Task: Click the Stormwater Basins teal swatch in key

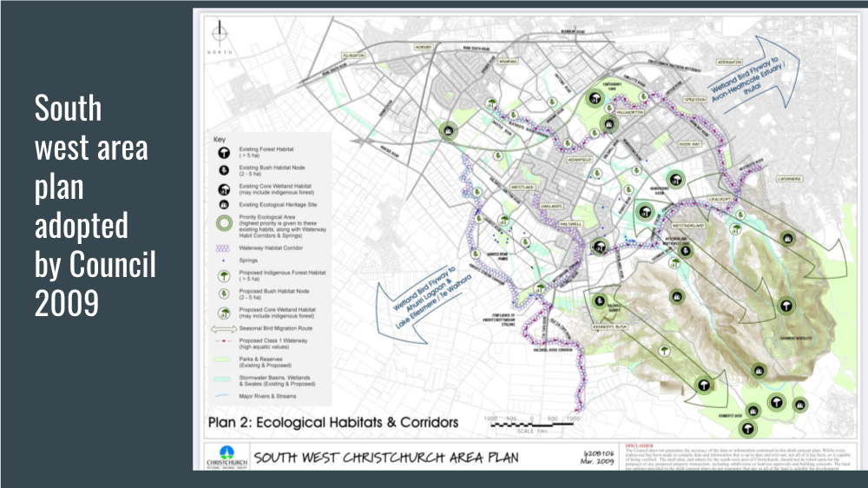Action: click(x=222, y=379)
